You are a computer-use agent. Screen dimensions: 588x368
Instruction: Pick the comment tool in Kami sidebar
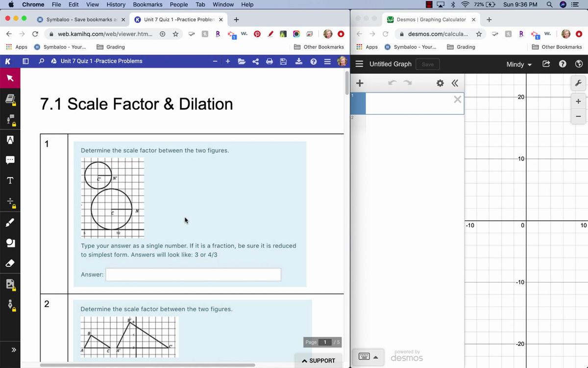point(10,160)
